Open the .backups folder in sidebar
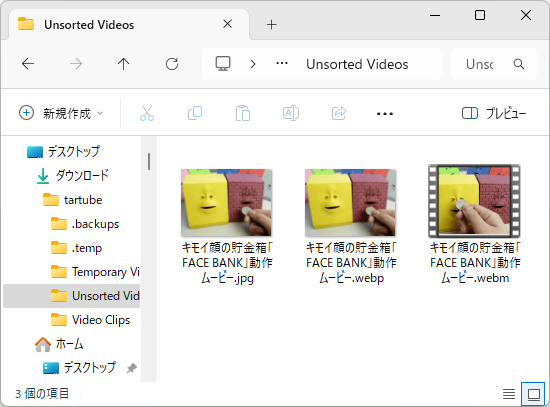 tap(85, 224)
